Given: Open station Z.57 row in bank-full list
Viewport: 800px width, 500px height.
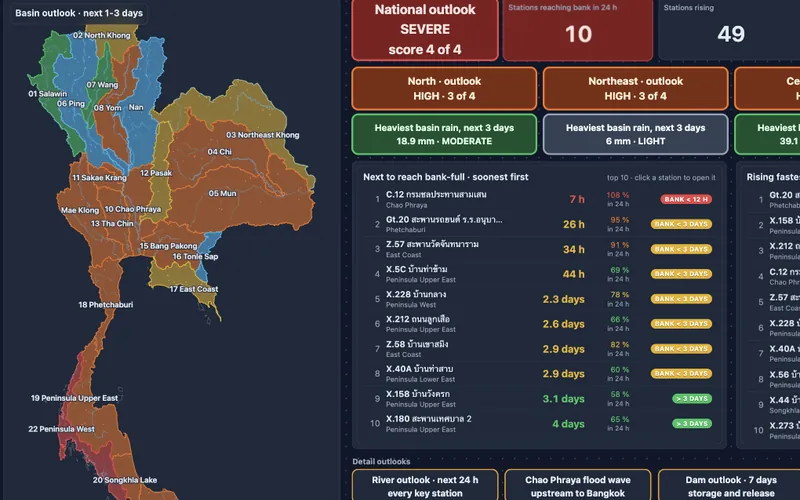Looking at the screenshot, I should pos(541,249).
